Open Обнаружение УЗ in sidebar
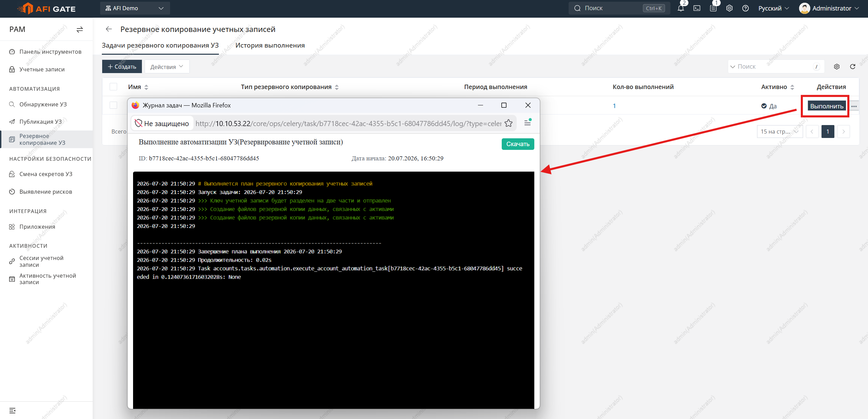Screen dimensions: 868x419 tap(47, 104)
